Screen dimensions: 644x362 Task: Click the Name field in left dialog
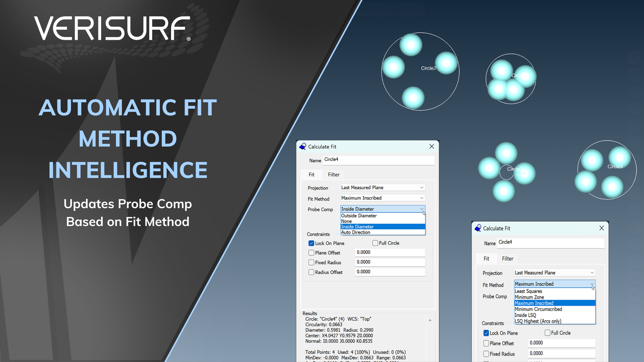tap(379, 160)
